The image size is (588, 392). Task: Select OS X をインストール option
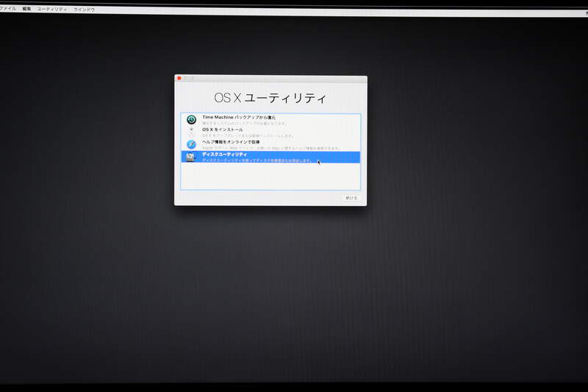coord(270,132)
